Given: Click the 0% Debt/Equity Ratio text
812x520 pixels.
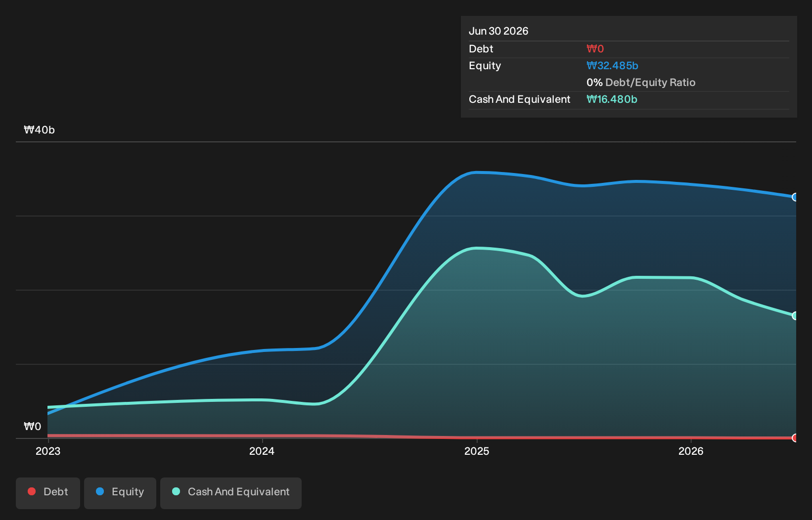Looking at the screenshot, I should 641,83.
